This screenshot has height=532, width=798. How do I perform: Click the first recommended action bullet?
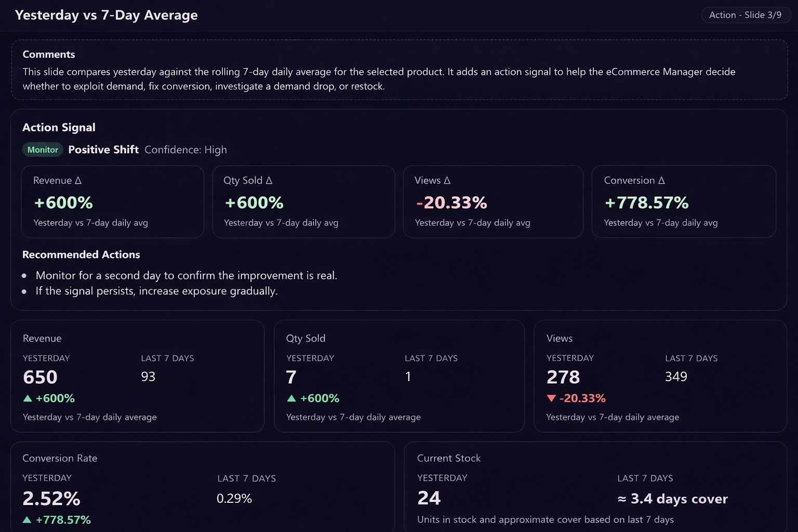[x=187, y=275]
